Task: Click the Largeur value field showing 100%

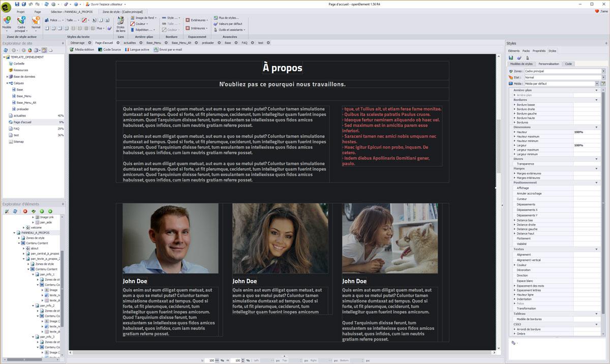Action: [x=585, y=145]
